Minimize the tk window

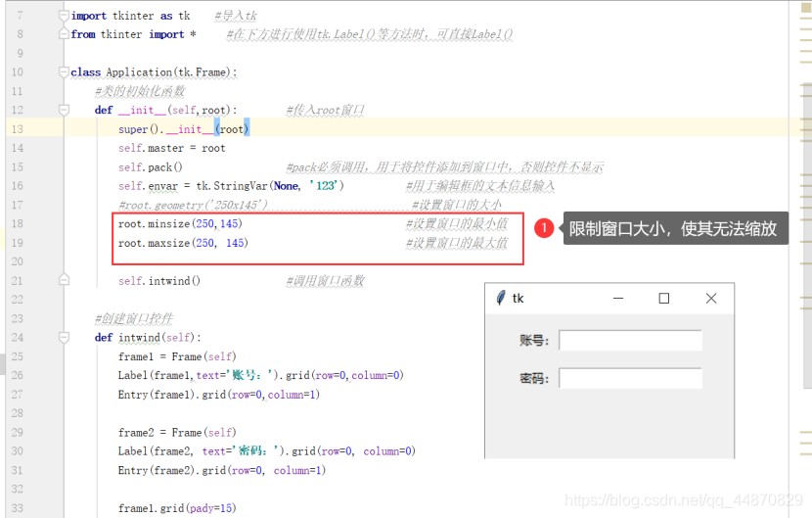pyautogui.click(x=617, y=298)
